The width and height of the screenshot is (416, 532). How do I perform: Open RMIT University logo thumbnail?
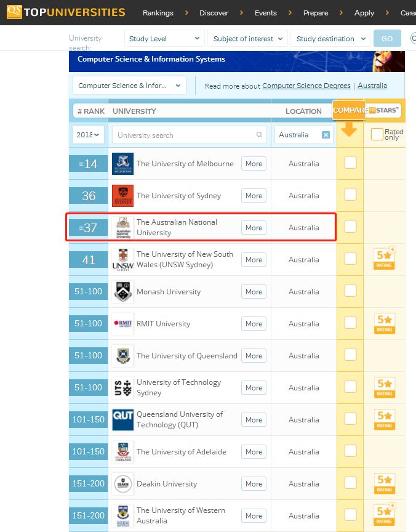[122, 324]
